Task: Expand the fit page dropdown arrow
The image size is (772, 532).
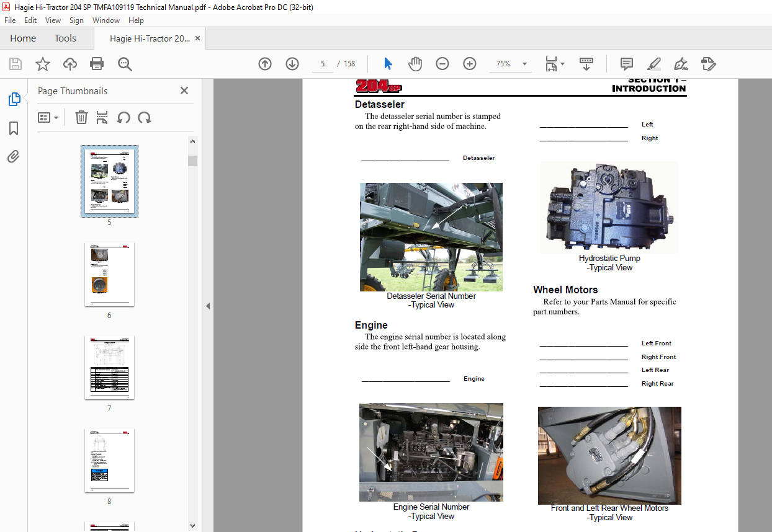Action: point(562,64)
